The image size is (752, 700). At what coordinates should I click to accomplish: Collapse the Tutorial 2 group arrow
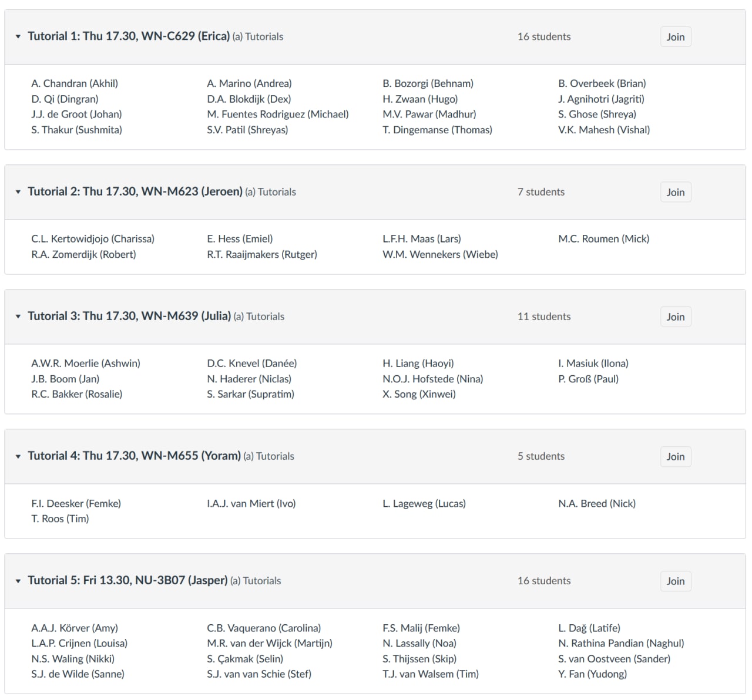(18, 192)
